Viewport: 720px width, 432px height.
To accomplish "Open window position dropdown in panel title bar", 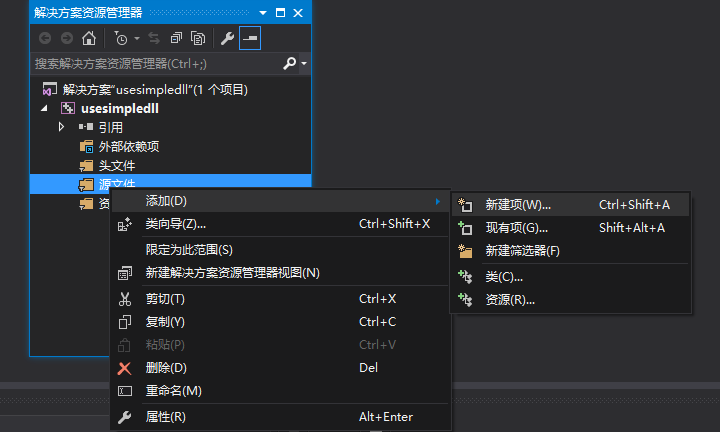I will [263, 13].
